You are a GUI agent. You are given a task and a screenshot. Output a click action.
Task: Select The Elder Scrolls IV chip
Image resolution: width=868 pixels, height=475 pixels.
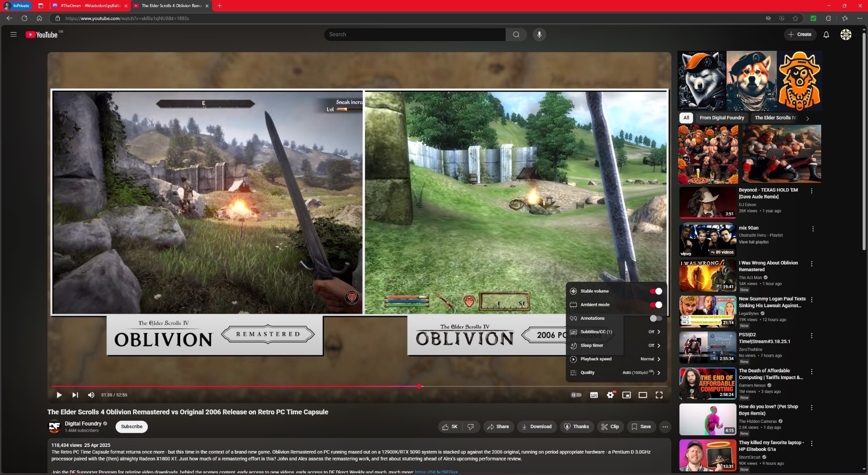coord(775,118)
